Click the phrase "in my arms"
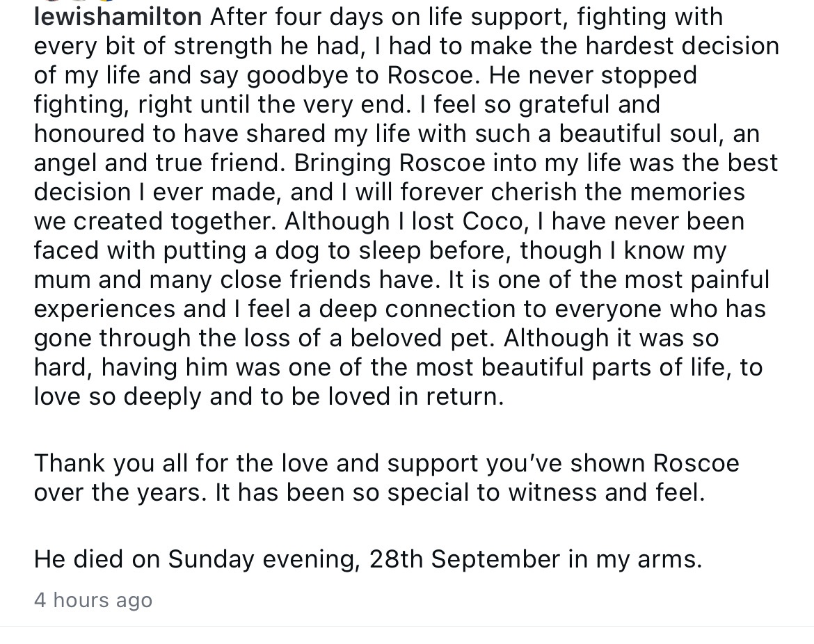Image resolution: width=814 pixels, height=644 pixels. (x=635, y=559)
